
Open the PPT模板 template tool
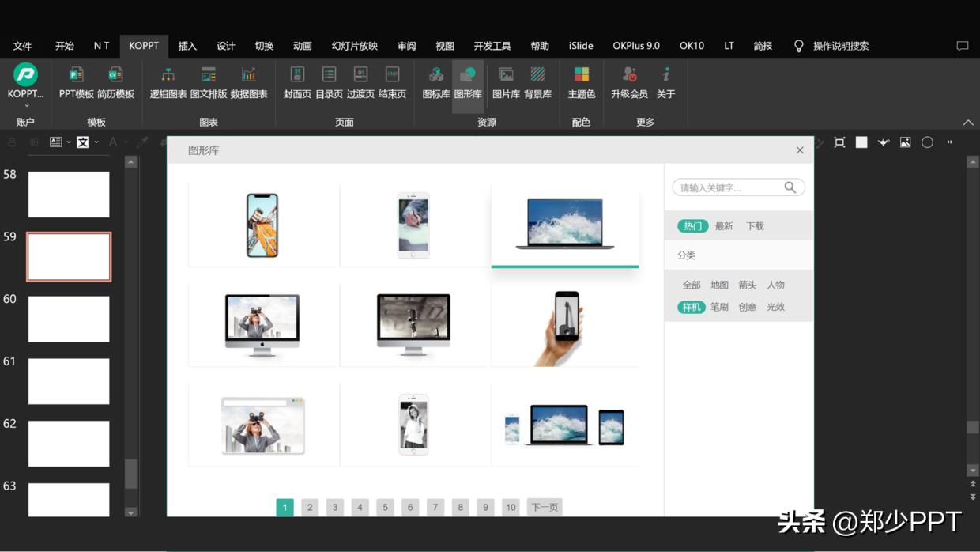(x=75, y=83)
